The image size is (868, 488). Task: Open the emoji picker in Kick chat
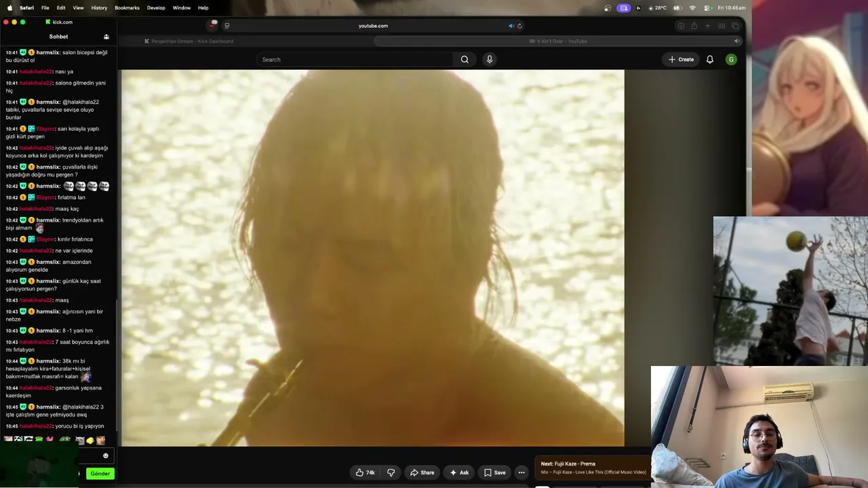click(105, 455)
